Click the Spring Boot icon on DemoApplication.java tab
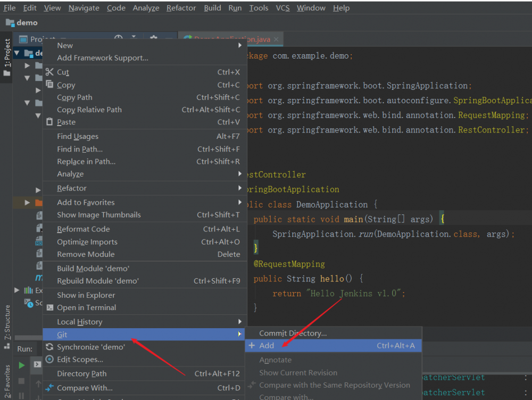The image size is (532, 400). pyautogui.click(x=187, y=39)
